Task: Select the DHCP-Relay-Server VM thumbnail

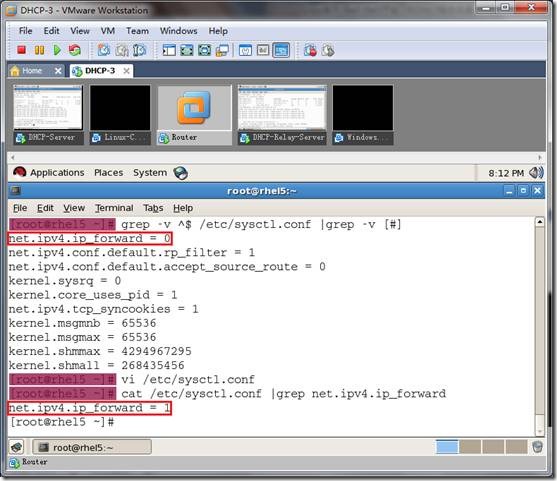Action: [282, 114]
